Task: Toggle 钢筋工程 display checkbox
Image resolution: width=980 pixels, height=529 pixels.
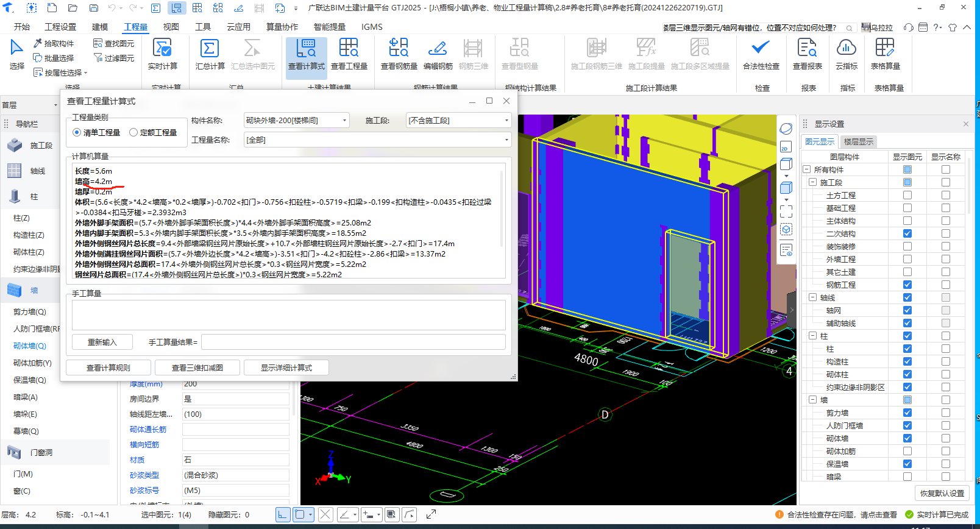Action: tap(907, 285)
